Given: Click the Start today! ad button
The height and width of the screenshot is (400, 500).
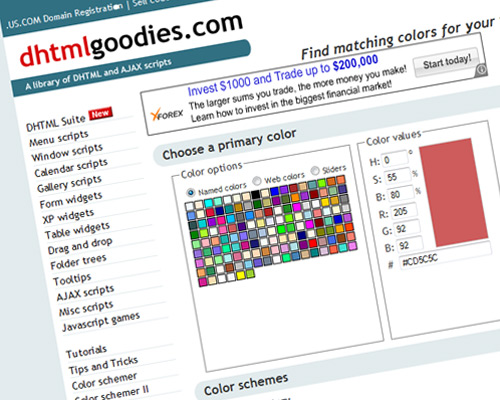Looking at the screenshot, I should coord(447,62).
